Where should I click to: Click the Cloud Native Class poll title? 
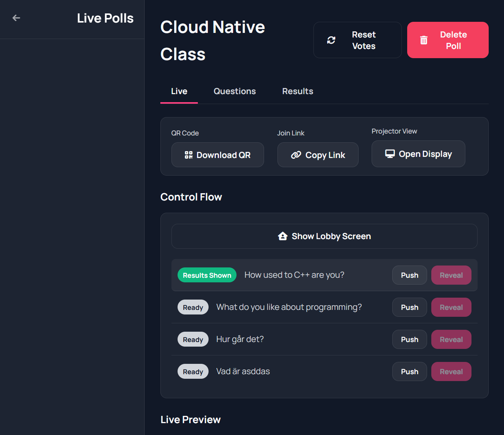[x=213, y=40]
